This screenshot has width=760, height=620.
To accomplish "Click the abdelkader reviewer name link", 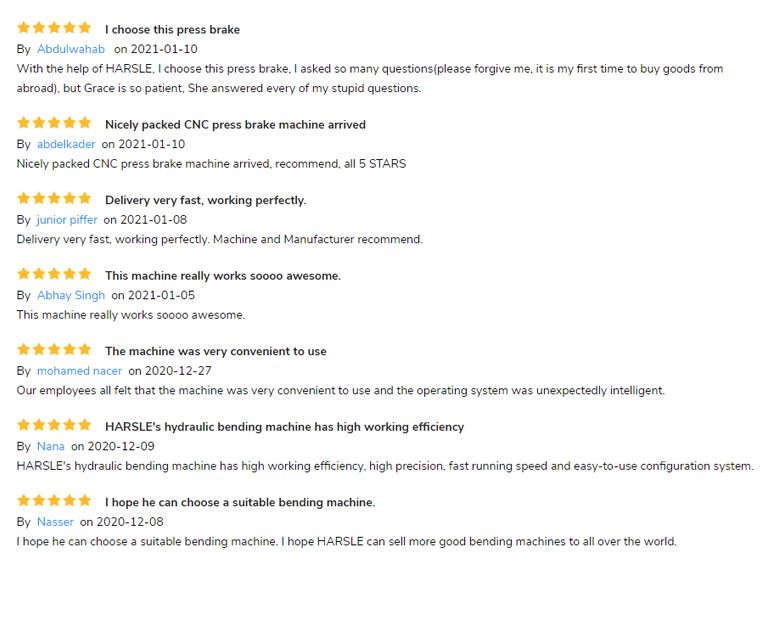I will coord(66,144).
